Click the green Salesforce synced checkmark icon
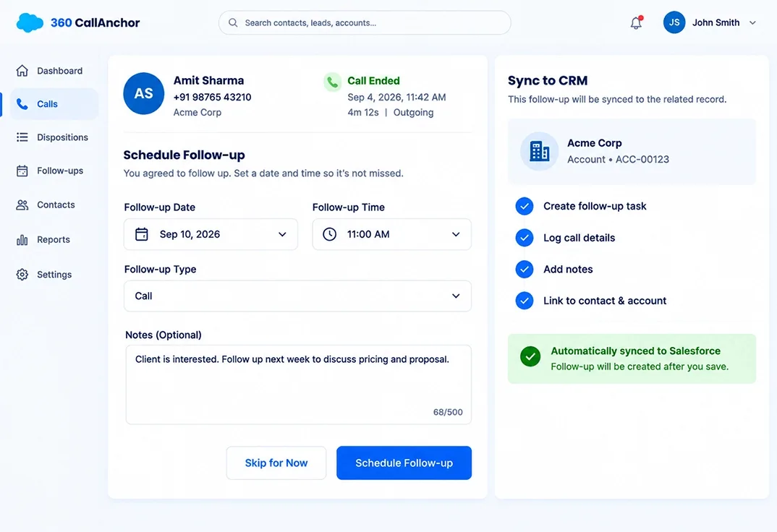Image resolution: width=777 pixels, height=532 pixels. [530, 356]
